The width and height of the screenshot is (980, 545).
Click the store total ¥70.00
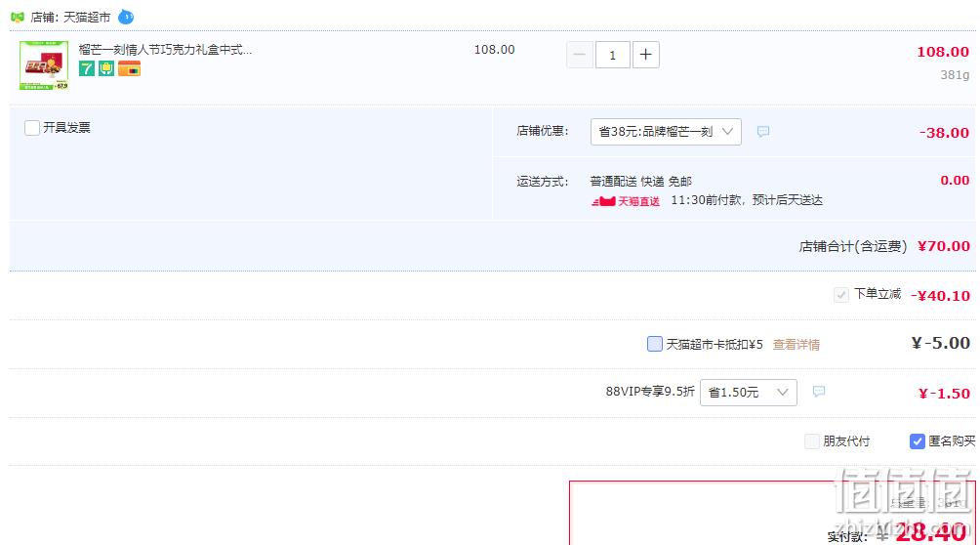point(944,246)
